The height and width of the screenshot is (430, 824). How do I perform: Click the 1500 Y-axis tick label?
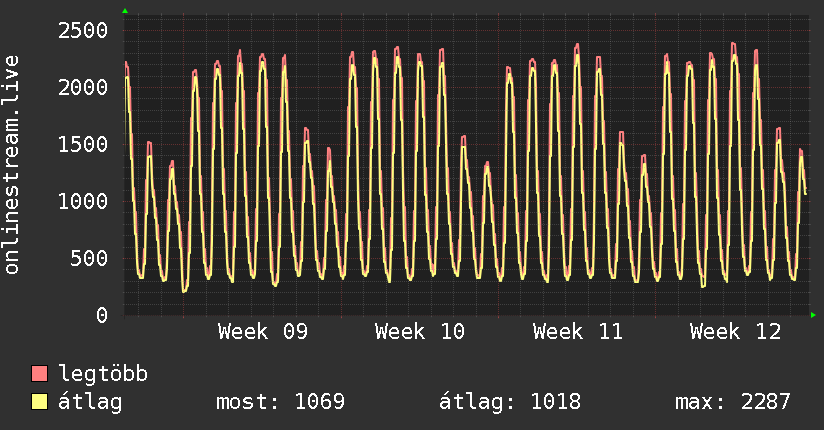81,144
